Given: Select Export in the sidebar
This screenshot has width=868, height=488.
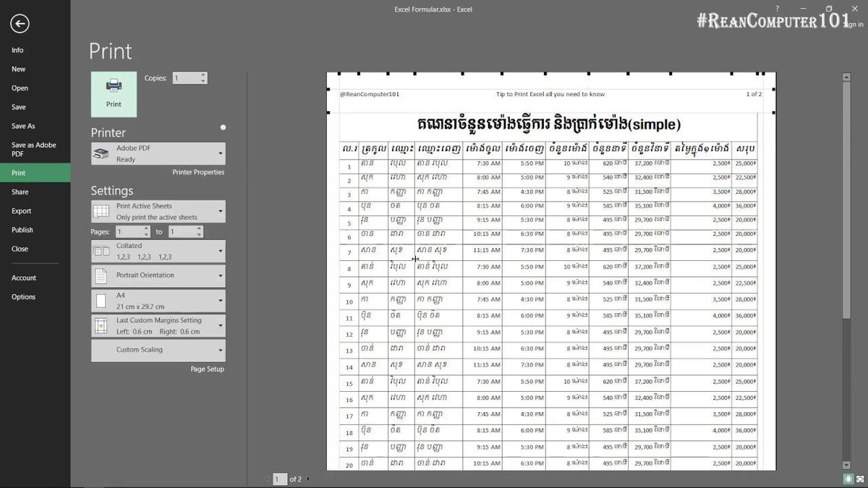Looking at the screenshot, I should tap(22, 210).
